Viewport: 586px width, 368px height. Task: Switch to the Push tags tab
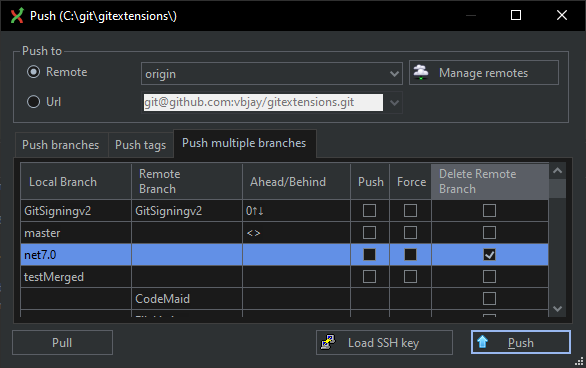[141, 145]
